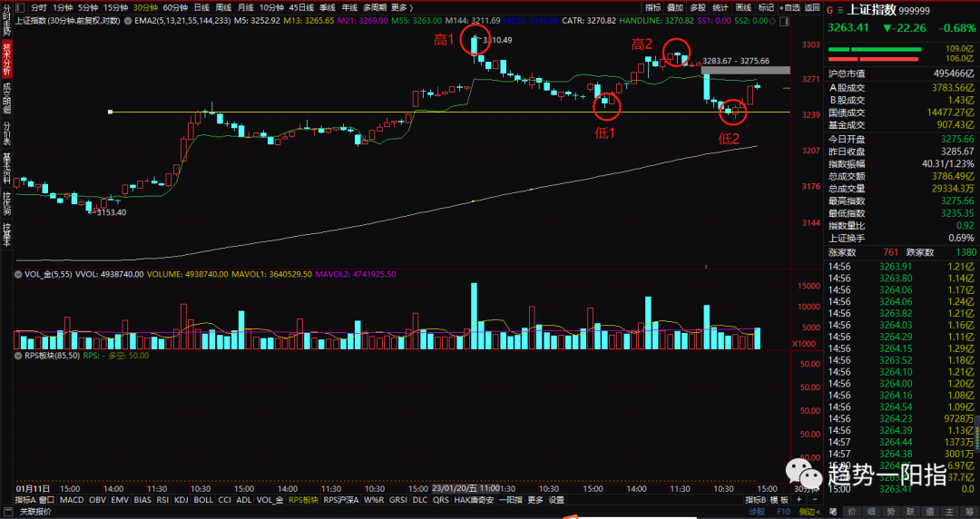This screenshot has height=519, width=980.
Task: Open the list icon next to G
Action: [x=840, y=10]
